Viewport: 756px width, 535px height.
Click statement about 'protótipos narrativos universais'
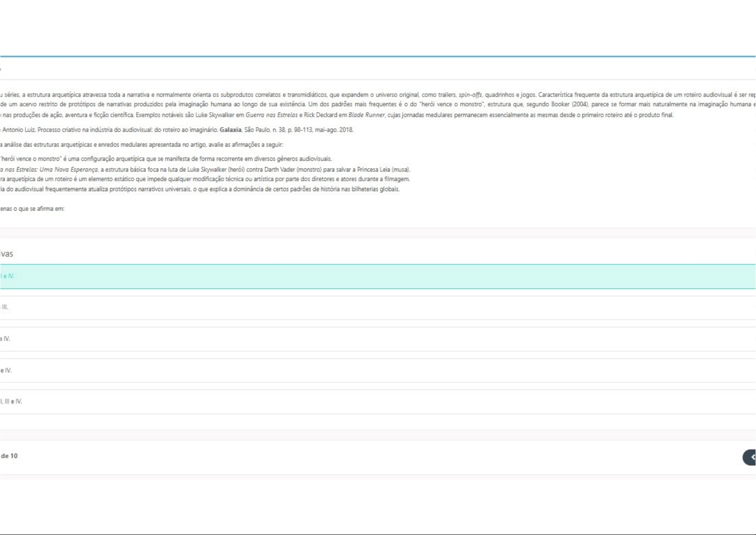tap(200, 189)
